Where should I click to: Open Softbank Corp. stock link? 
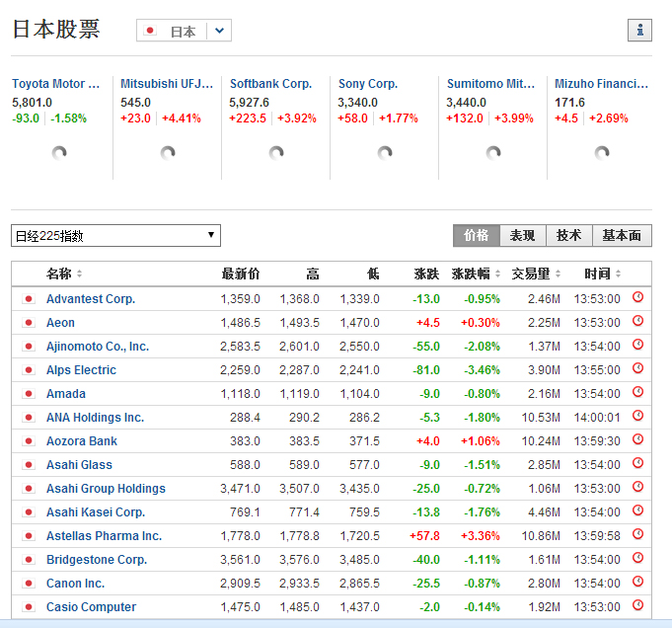(270, 84)
